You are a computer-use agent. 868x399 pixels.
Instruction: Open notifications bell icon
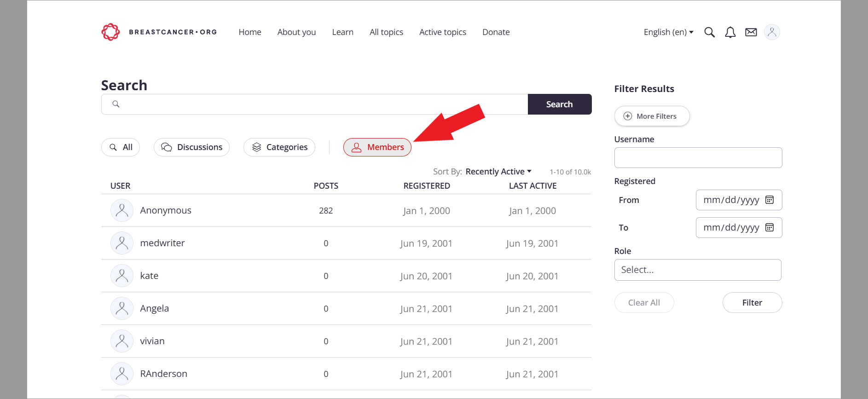[730, 32]
